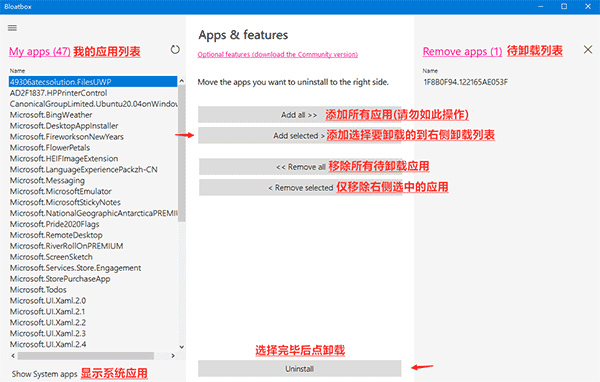Click the horizontal scrollbar left arrow
The width and height of the screenshot is (600, 382).
13,356
